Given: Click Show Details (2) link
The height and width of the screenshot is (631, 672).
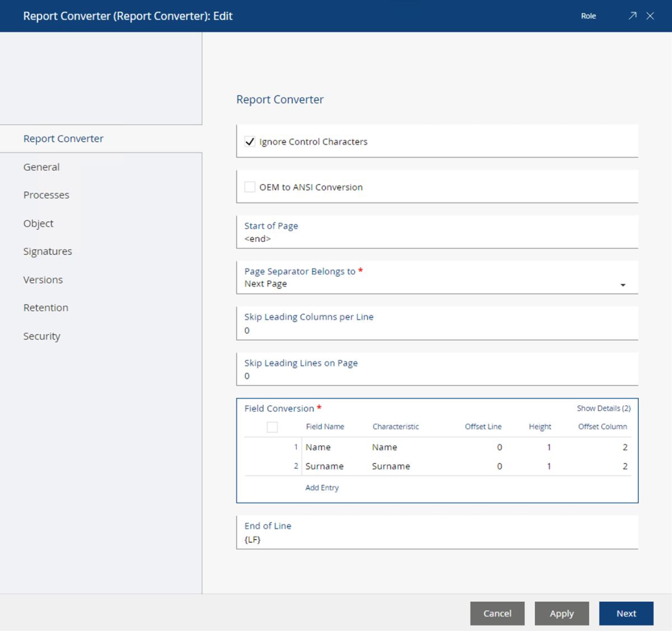Looking at the screenshot, I should [604, 409].
